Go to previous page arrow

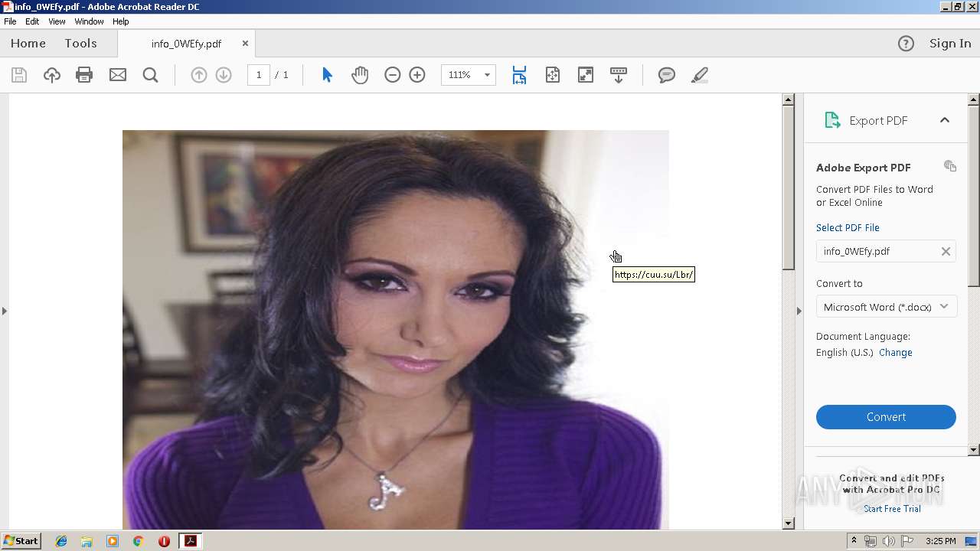point(198,75)
